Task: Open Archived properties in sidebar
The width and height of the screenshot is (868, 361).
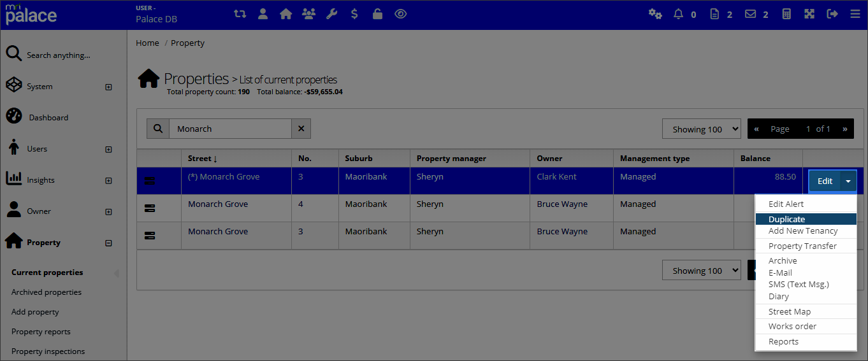Action: click(47, 292)
